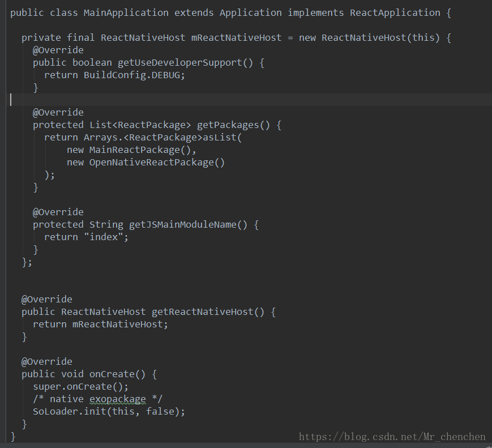Click the super.onCreate() call
This screenshot has height=448, width=492.
click(x=80, y=386)
